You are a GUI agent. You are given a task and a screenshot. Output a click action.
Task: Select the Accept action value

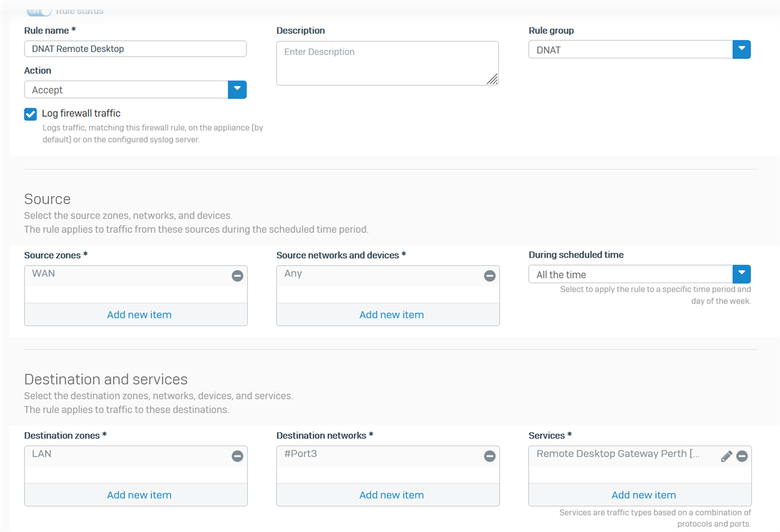[126, 90]
